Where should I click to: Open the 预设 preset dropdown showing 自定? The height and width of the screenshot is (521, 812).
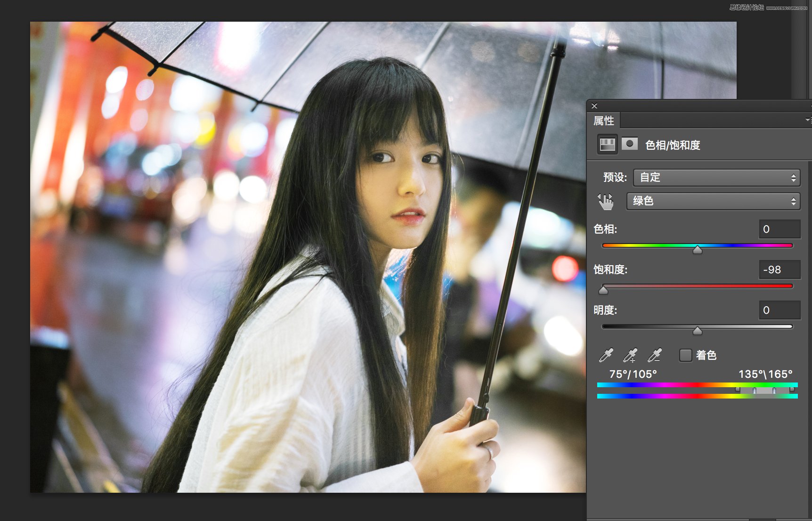click(x=716, y=178)
